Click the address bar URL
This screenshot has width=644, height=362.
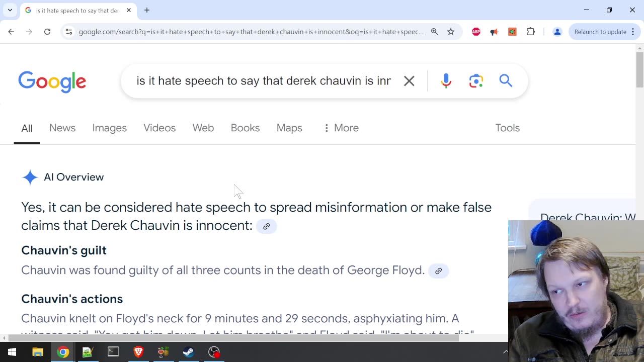251,32
